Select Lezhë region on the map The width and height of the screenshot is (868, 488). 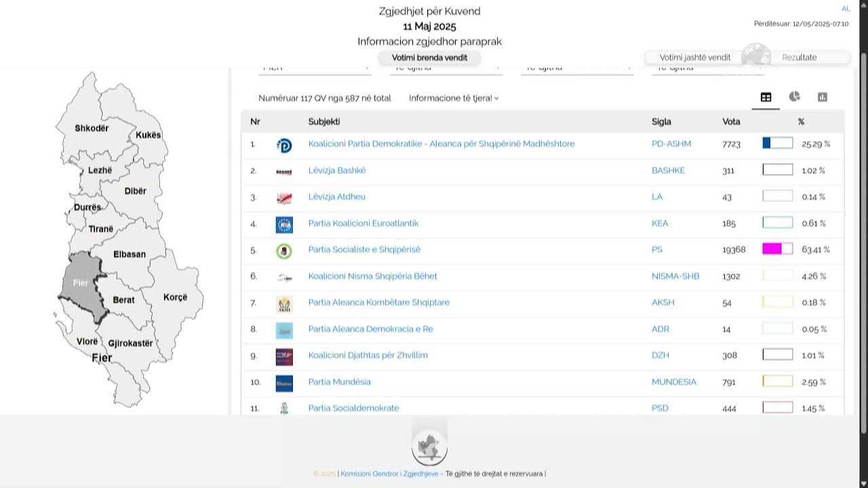[x=100, y=170]
